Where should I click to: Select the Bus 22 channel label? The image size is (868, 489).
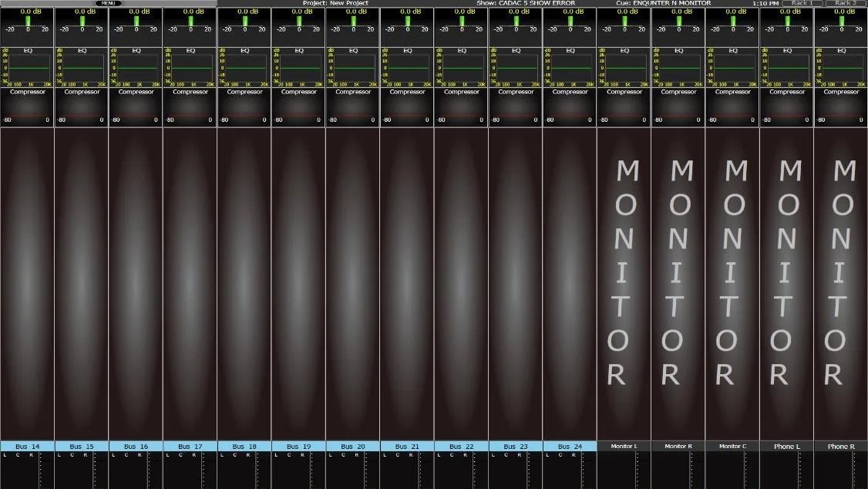pyautogui.click(x=461, y=446)
